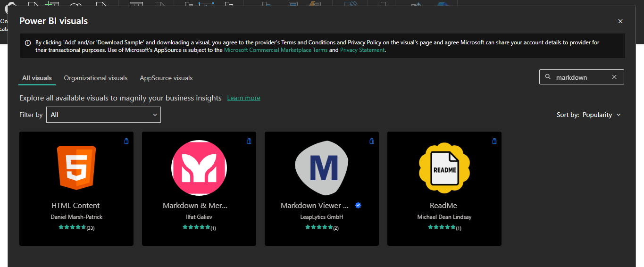Click the search magnifier icon

[548, 77]
